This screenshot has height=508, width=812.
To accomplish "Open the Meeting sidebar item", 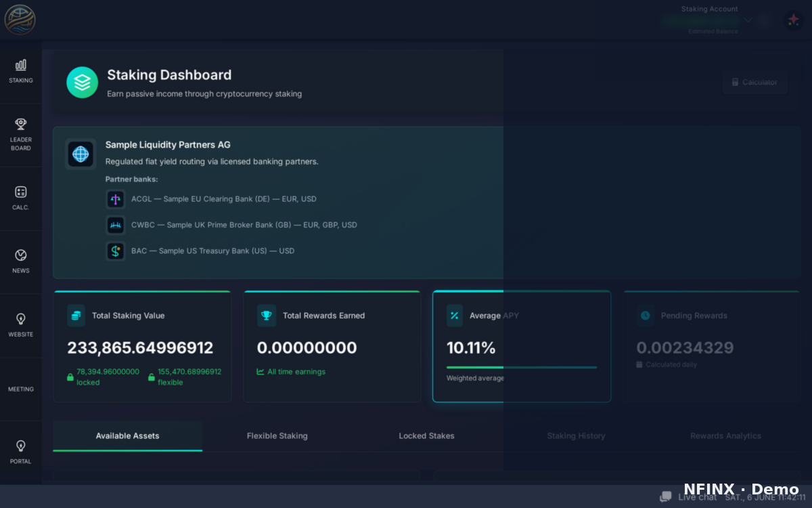I will pyautogui.click(x=21, y=389).
